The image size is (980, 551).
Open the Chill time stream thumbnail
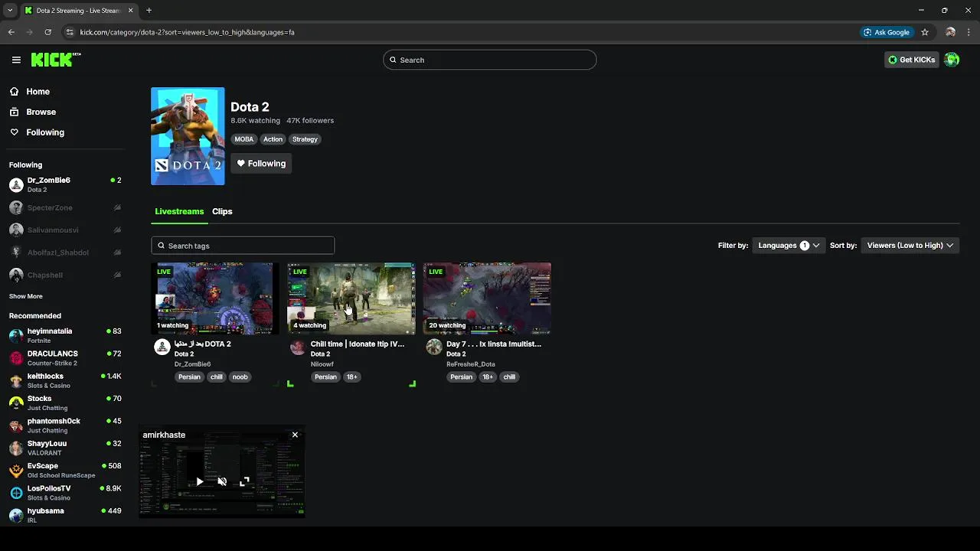tap(351, 298)
